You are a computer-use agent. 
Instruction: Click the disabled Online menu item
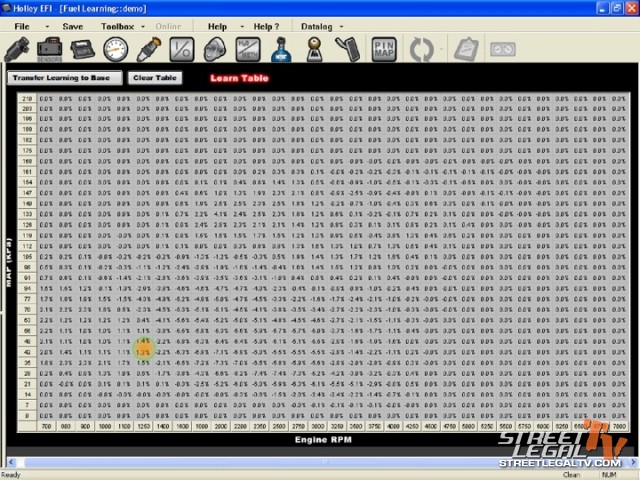tap(168, 27)
